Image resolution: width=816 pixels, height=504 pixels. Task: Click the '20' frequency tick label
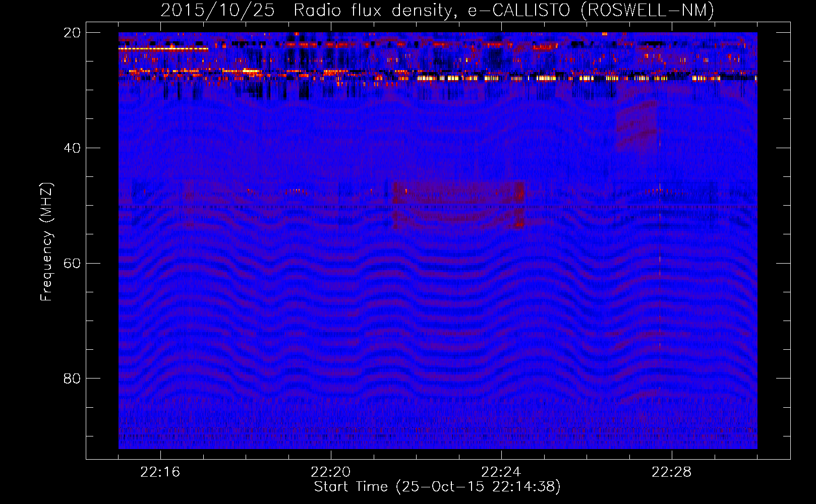click(x=72, y=33)
